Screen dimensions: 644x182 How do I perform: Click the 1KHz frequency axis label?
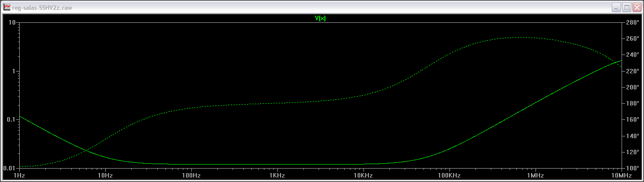278,175
